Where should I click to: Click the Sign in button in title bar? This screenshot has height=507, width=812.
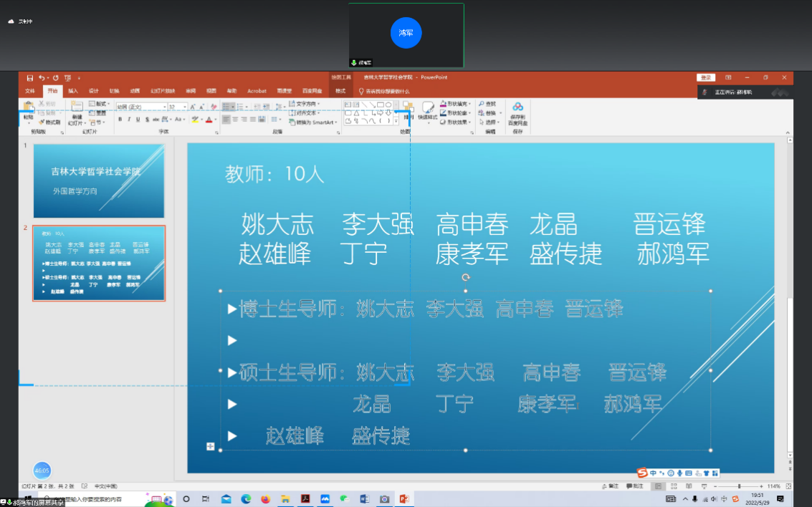pyautogui.click(x=705, y=77)
